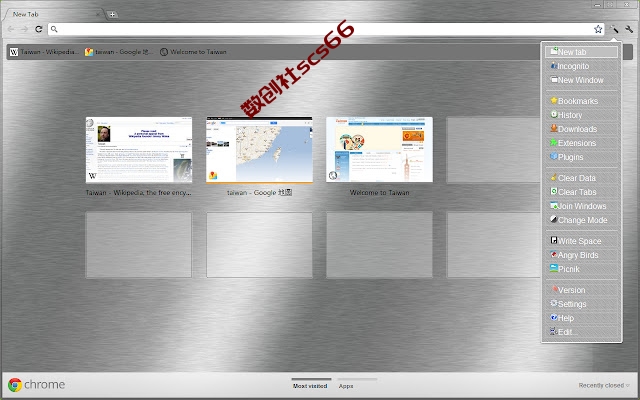Click the browser back arrow

(x=11, y=29)
